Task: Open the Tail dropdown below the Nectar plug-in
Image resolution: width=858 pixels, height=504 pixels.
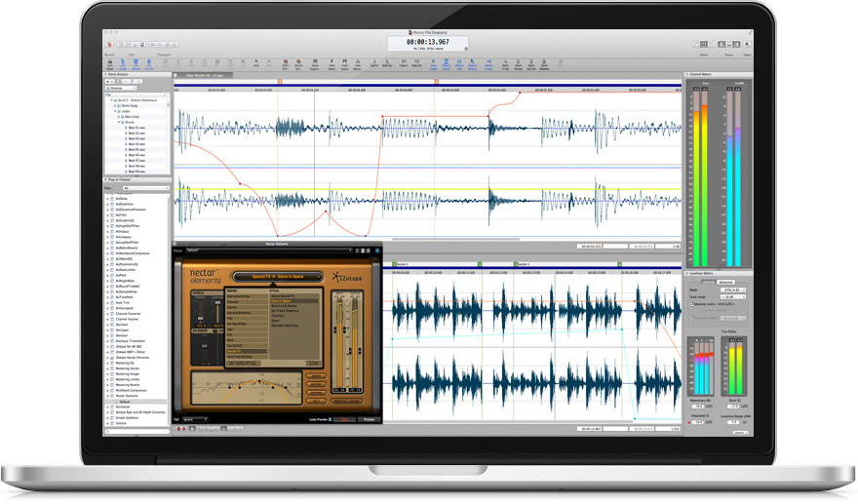Action: coord(195,419)
